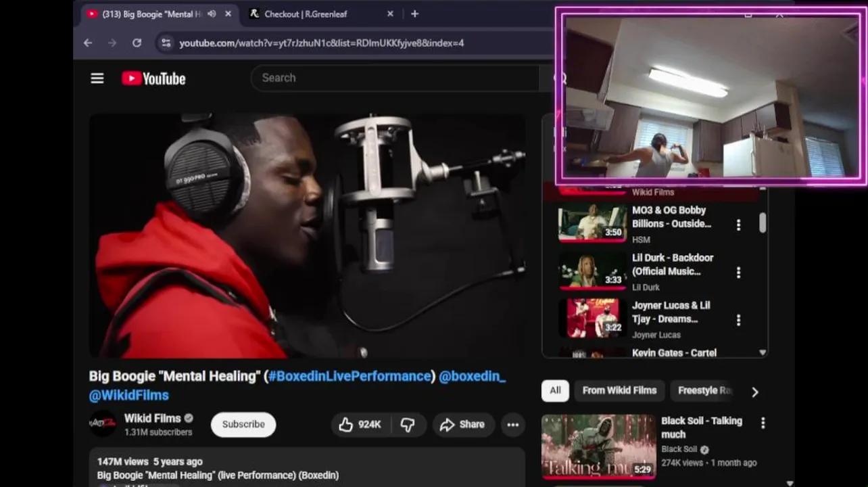Close the Big Boogie YouTube tab

(228, 14)
